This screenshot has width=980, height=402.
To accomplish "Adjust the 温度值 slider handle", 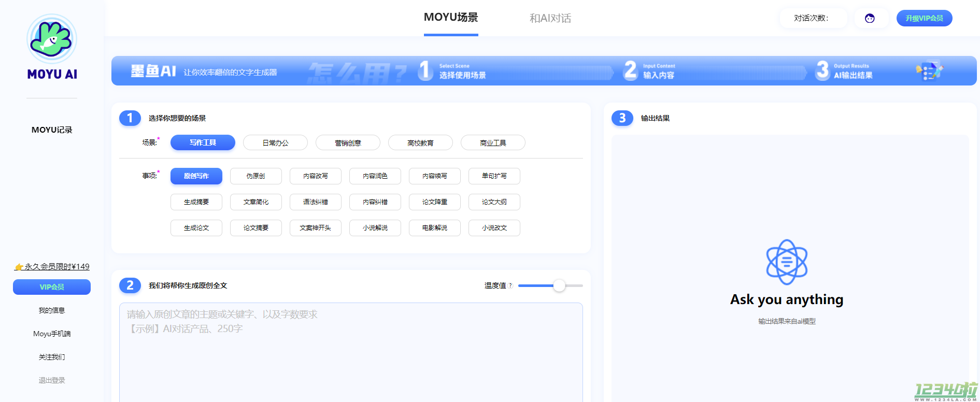I will click(559, 285).
